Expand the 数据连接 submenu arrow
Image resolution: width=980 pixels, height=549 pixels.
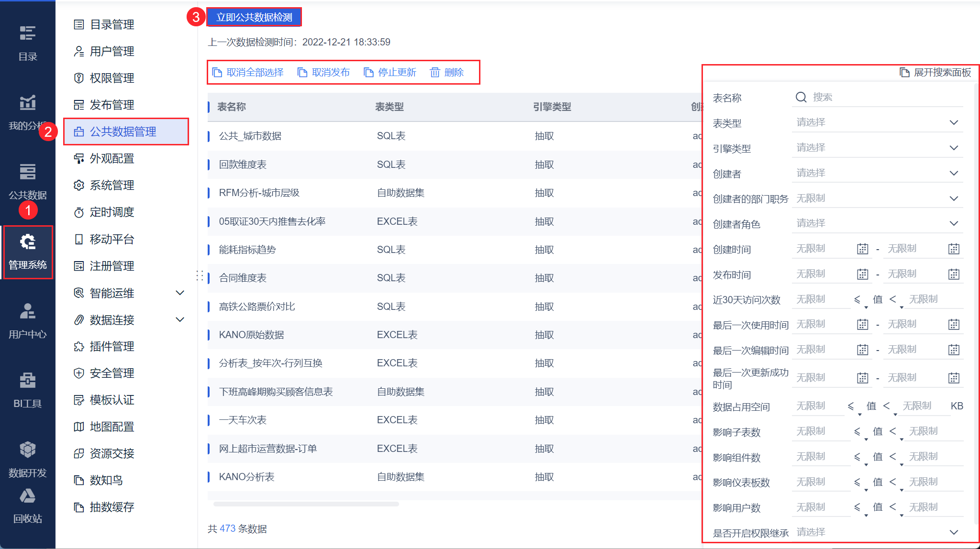click(180, 319)
